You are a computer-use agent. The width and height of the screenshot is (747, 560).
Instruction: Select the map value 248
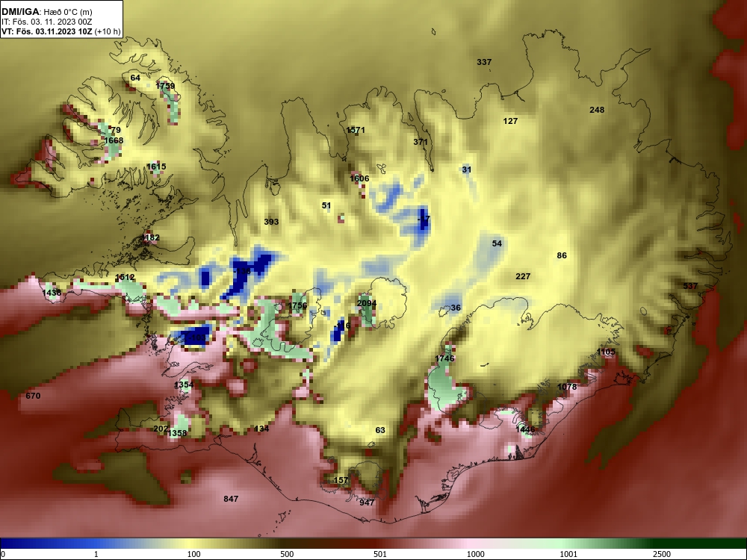pyautogui.click(x=597, y=110)
